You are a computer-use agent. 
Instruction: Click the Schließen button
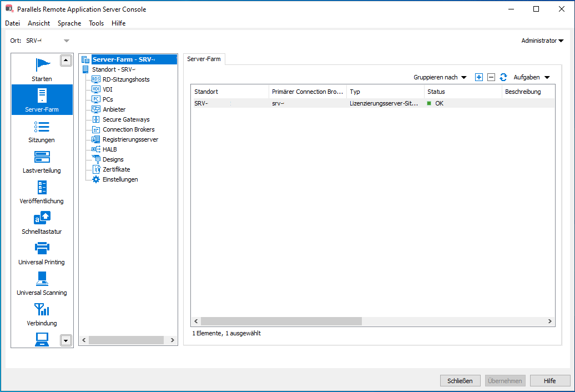click(x=460, y=381)
